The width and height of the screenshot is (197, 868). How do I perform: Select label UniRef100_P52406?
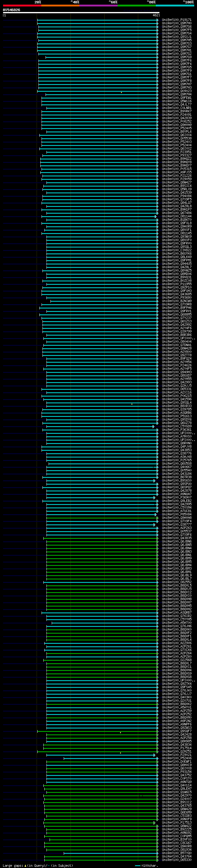(x=176, y=758)
